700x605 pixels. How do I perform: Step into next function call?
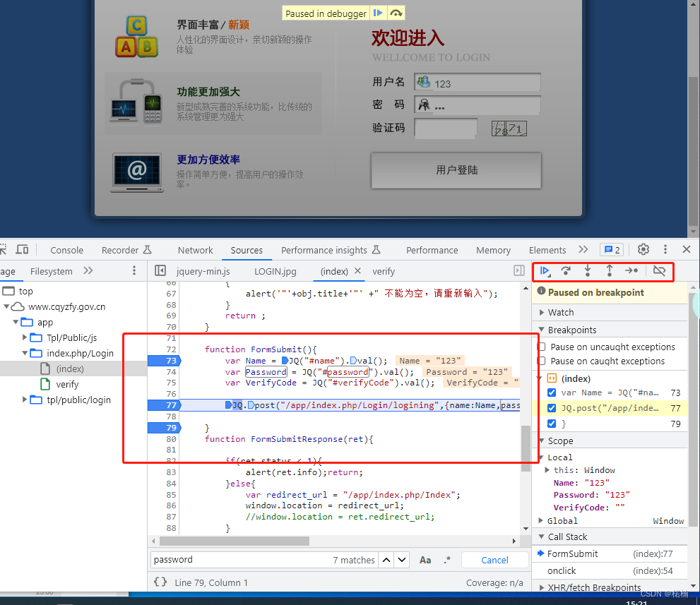click(x=588, y=271)
